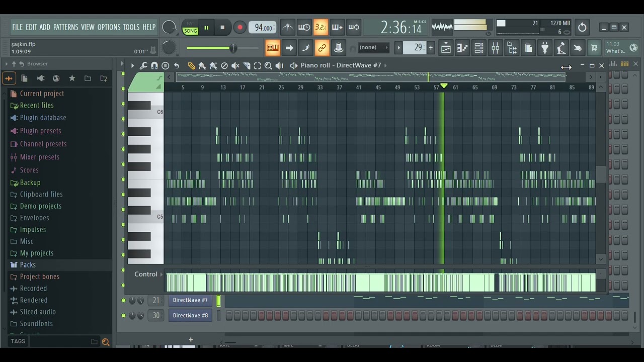The image size is (644, 362).
Task: Toggle the link multilink controllers button
Action: tap(322, 48)
